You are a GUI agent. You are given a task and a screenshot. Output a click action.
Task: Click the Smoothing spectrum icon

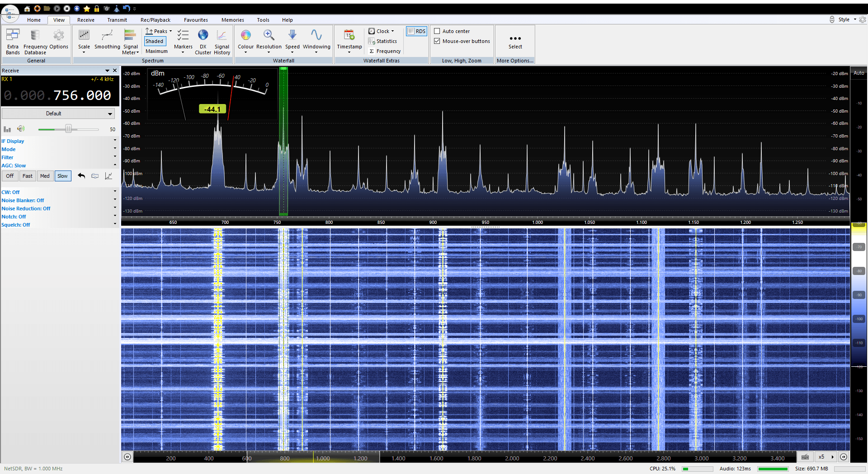107,41
